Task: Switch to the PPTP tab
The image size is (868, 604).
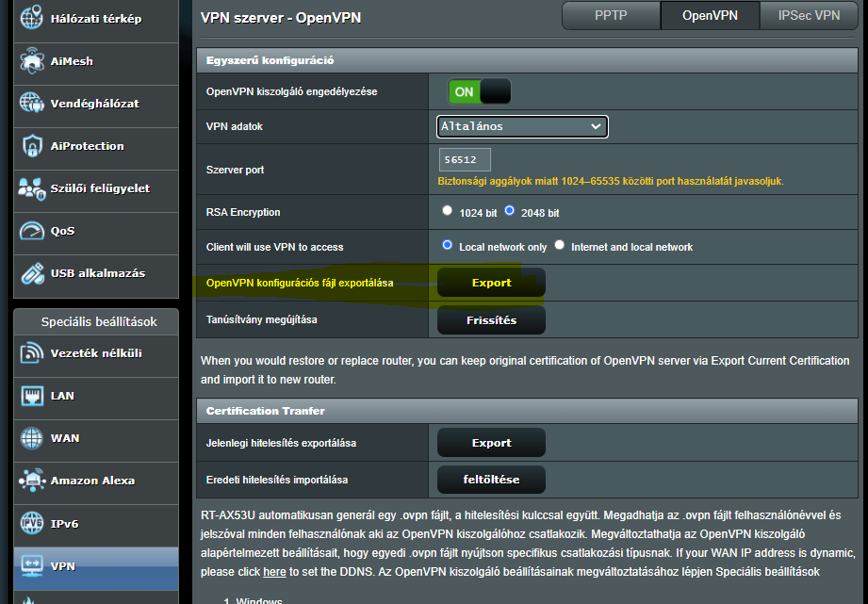Action: 611,15
